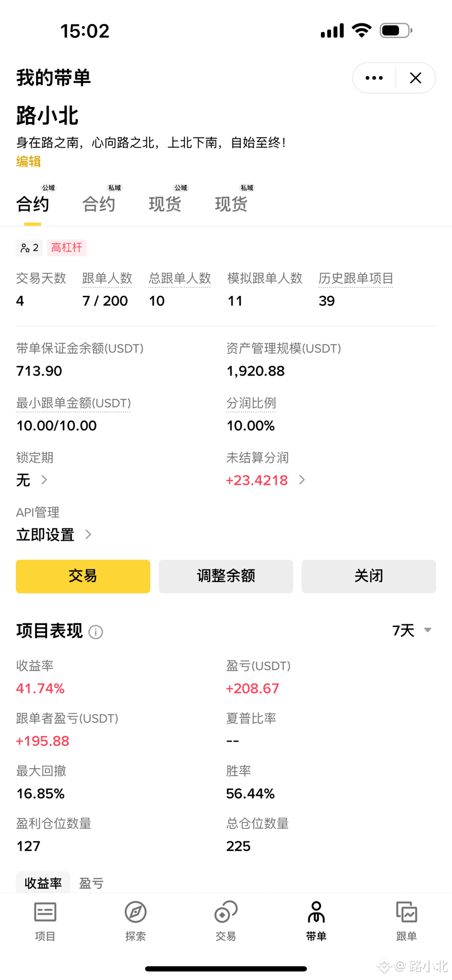Click the 编辑 profile link
Image resolution: width=452 pixels, height=980 pixels.
(x=28, y=162)
